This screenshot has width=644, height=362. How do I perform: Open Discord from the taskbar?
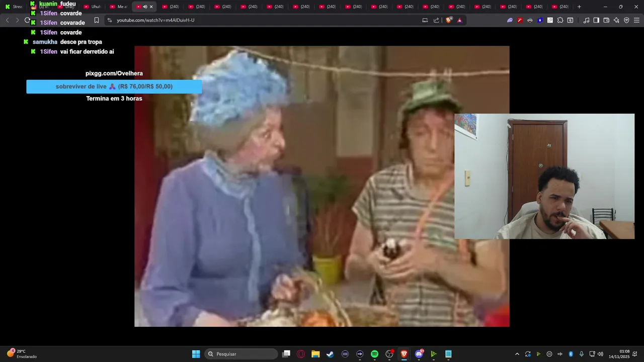[x=419, y=354]
